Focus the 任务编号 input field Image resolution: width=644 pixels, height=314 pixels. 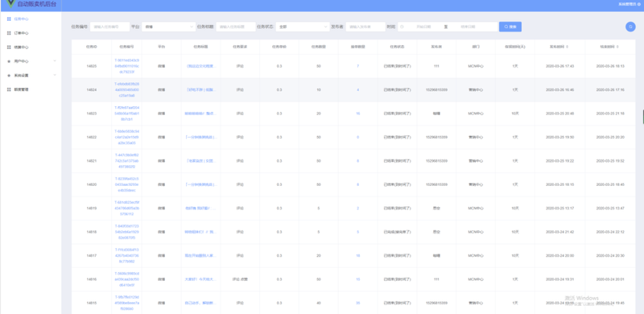tap(109, 27)
